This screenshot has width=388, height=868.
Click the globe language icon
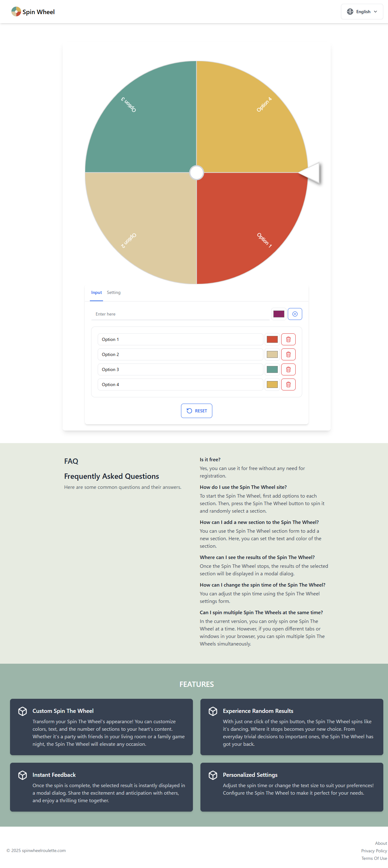coord(350,12)
